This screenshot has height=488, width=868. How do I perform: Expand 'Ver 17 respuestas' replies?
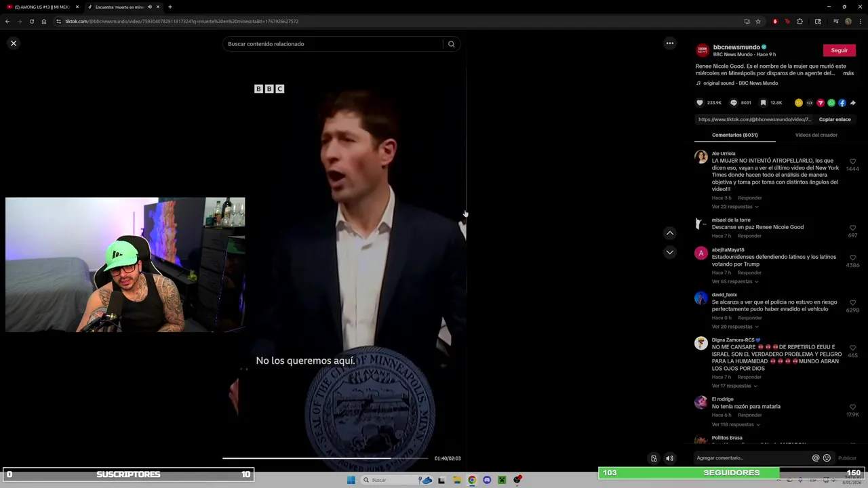[734, 386]
